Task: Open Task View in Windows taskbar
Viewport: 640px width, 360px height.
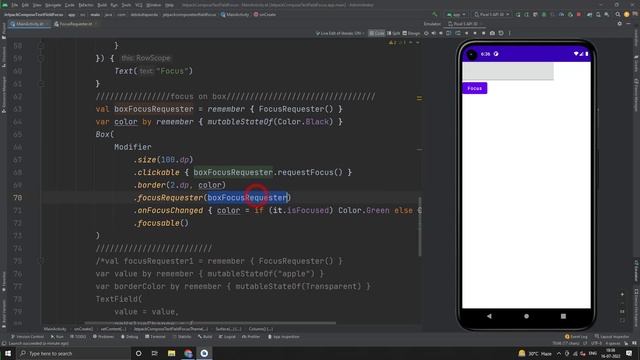Action: click(x=155, y=353)
